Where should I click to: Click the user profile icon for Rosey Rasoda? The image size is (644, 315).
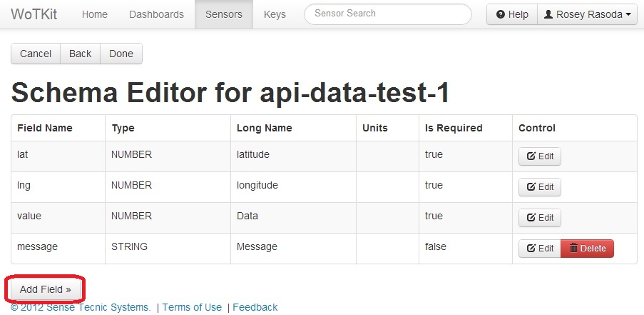point(548,14)
